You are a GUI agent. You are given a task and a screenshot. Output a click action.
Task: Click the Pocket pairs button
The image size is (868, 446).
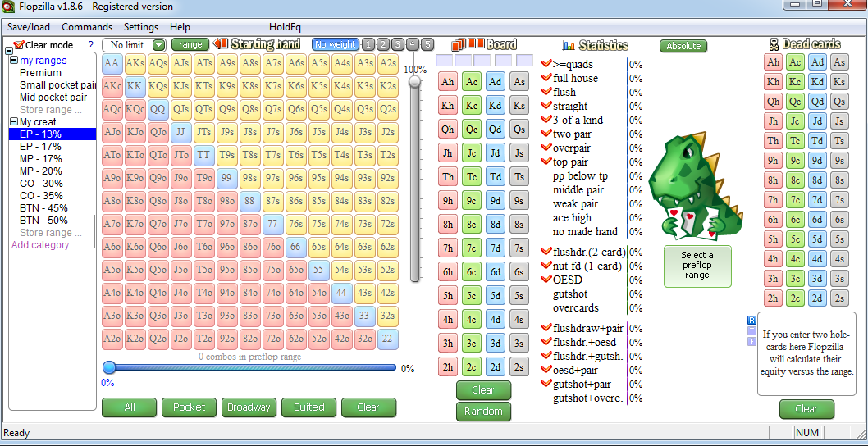pos(189,407)
